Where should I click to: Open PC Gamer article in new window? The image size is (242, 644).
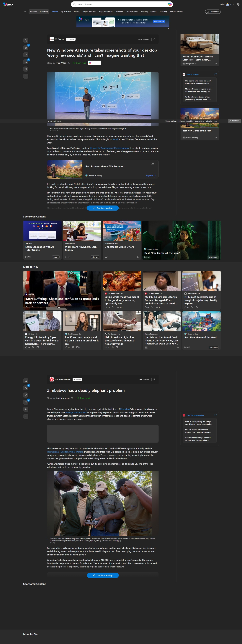(x=154, y=39)
